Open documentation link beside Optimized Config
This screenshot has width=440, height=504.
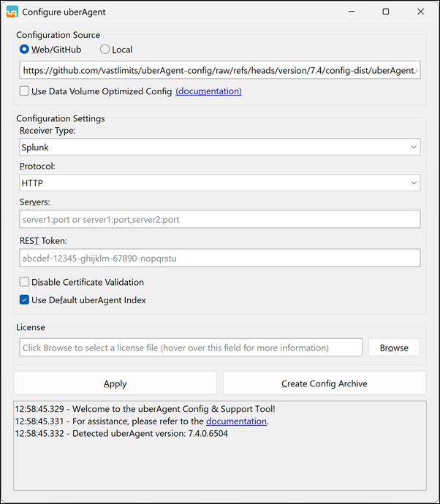(208, 91)
